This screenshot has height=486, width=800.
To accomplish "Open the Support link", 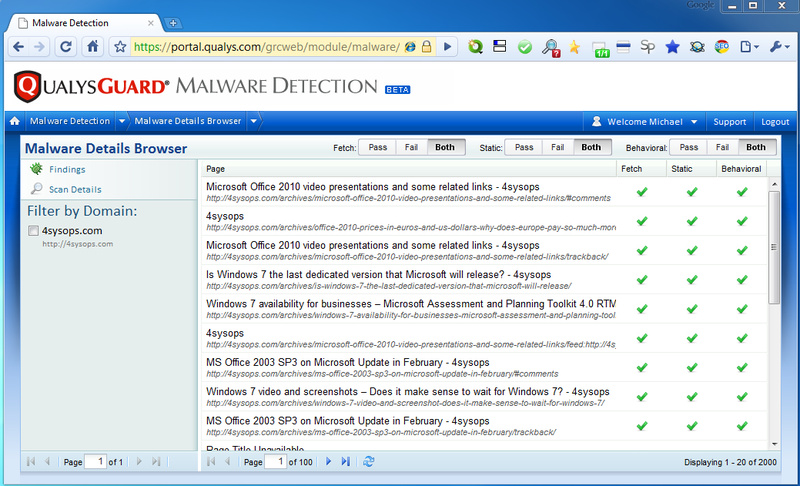I will [730, 122].
